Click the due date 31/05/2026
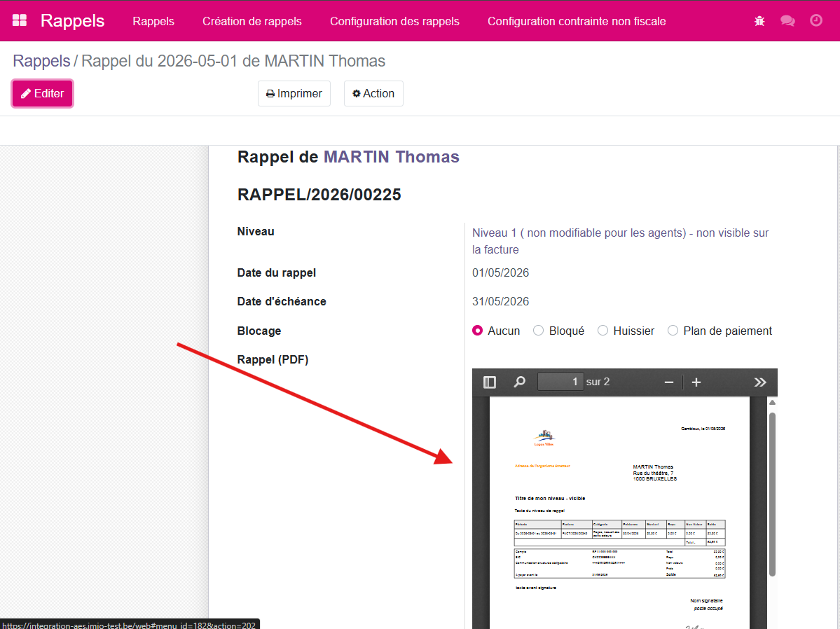Viewport: 840px width, 629px height. point(500,302)
